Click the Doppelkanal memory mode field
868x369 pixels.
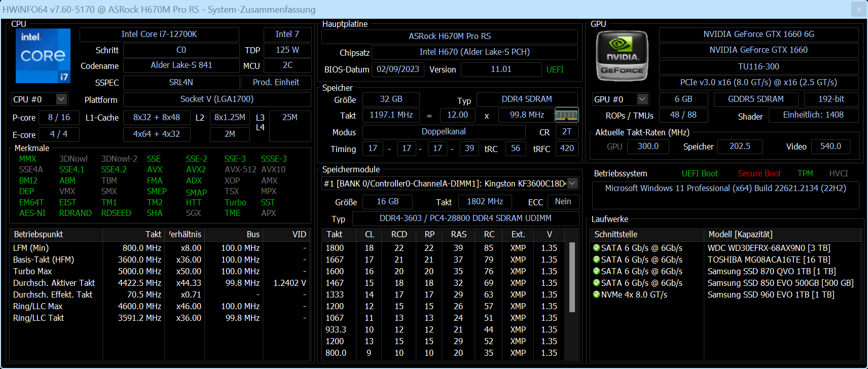tap(444, 132)
